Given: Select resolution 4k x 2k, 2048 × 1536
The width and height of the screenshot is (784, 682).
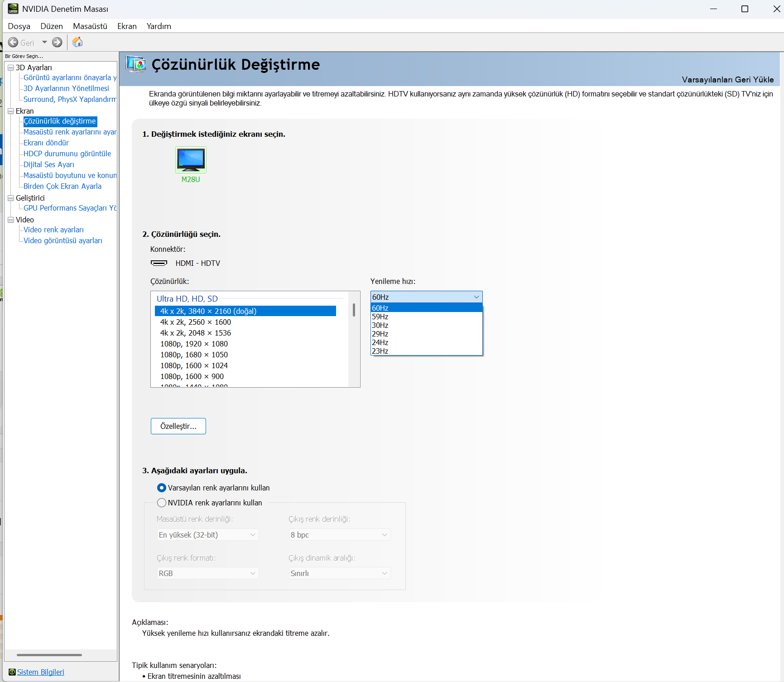Looking at the screenshot, I should point(245,333).
